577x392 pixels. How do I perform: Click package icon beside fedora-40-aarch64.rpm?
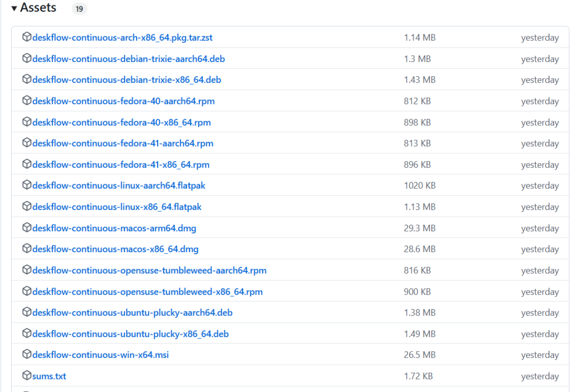point(27,100)
